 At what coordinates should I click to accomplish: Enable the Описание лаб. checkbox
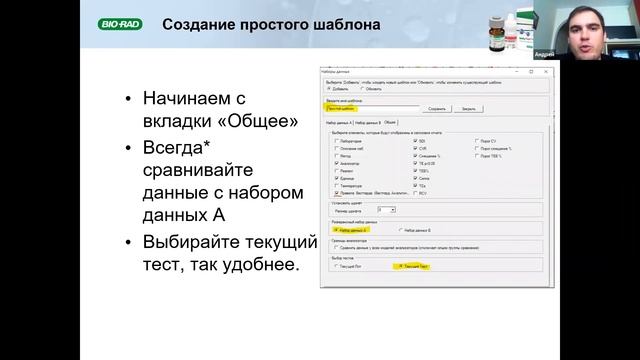pos(337,149)
